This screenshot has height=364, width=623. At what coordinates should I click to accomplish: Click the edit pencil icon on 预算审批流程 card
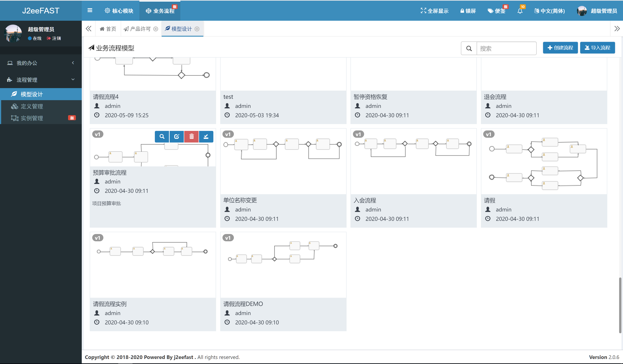click(176, 136)
